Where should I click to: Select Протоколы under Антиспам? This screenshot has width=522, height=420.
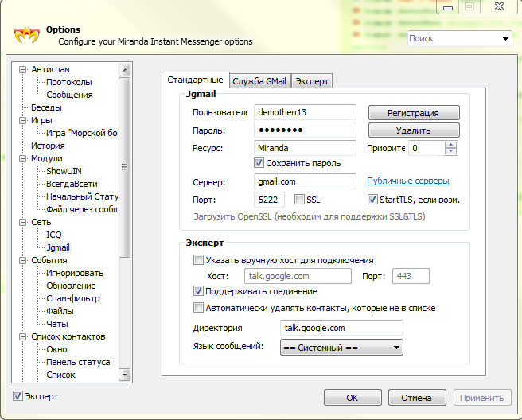[x=69, y=82]
